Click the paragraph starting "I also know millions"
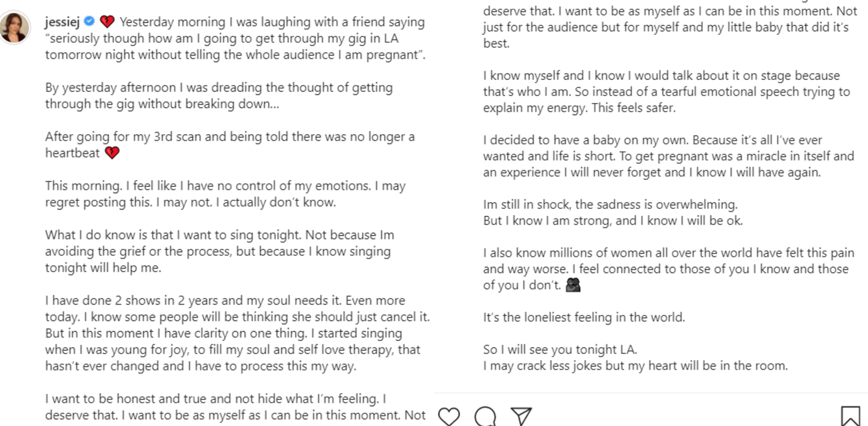The width and height of the screenshot is (868, 426). (x=668, y=269)
